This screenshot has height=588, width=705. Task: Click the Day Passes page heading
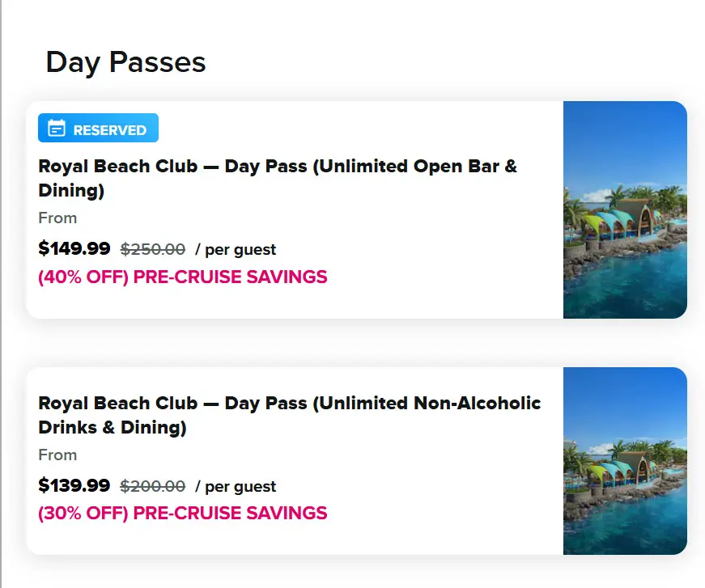(x=125, y=61)
